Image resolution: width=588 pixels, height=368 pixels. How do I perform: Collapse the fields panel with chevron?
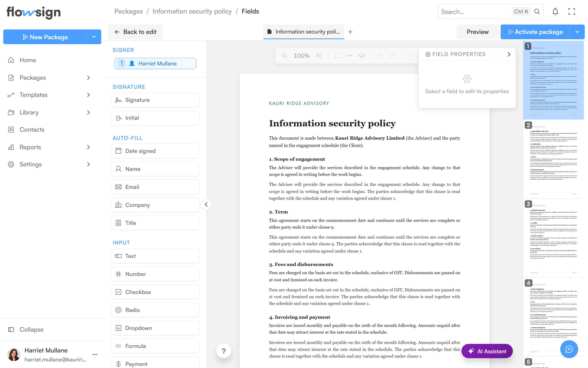[x=206, y=204]
